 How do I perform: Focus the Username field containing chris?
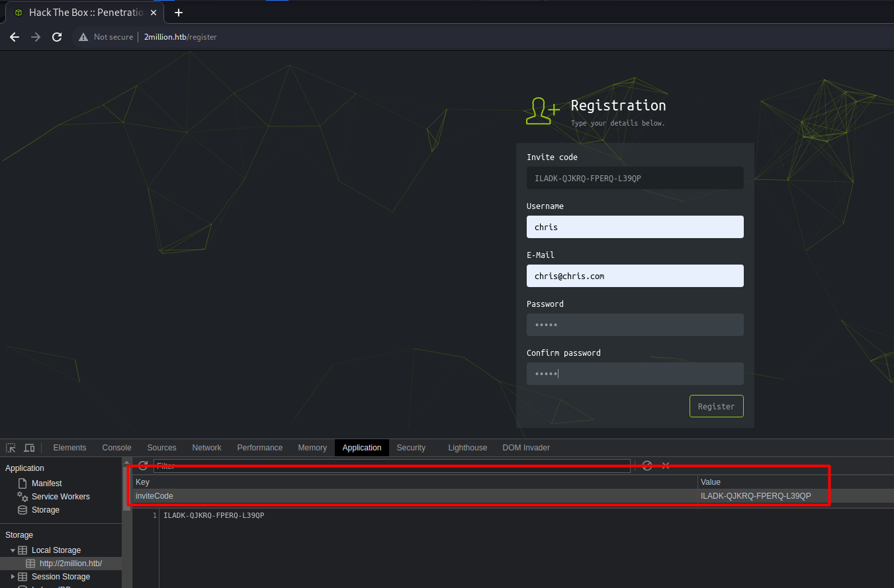[635, 227]
